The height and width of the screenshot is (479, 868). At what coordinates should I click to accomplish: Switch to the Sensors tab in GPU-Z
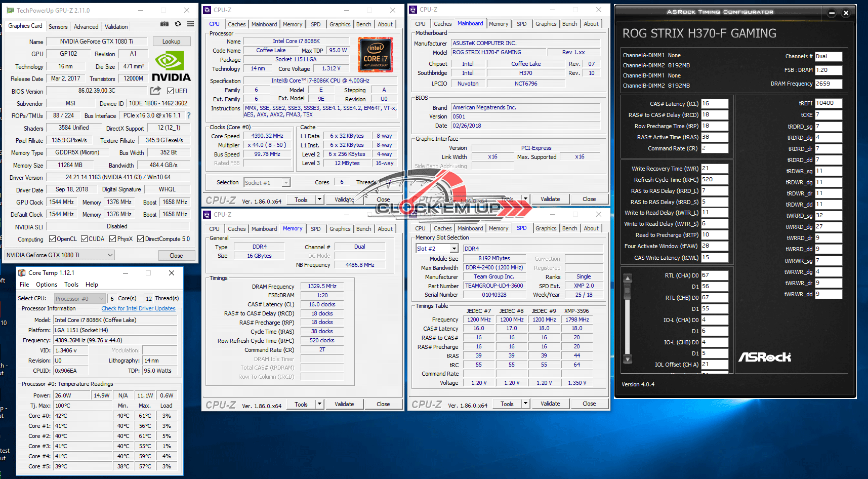[x=58, y=27]
